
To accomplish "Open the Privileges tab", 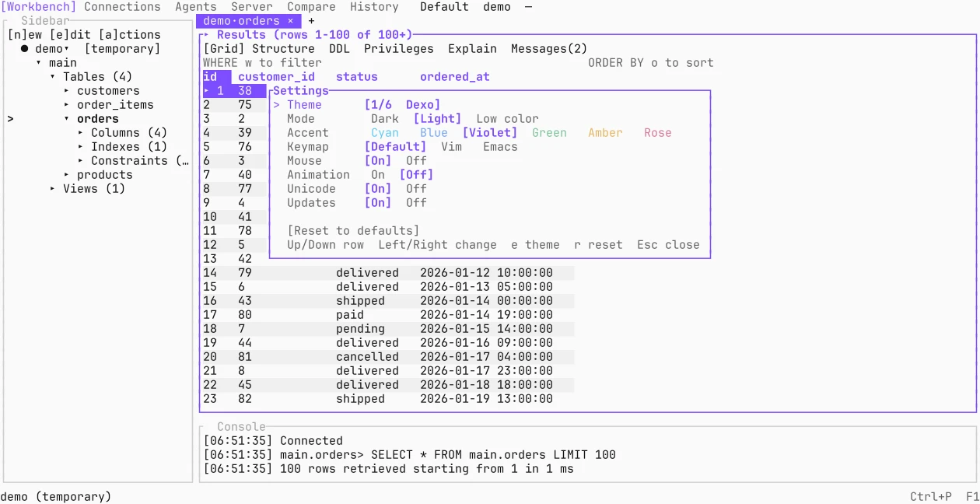I will 399,49.
